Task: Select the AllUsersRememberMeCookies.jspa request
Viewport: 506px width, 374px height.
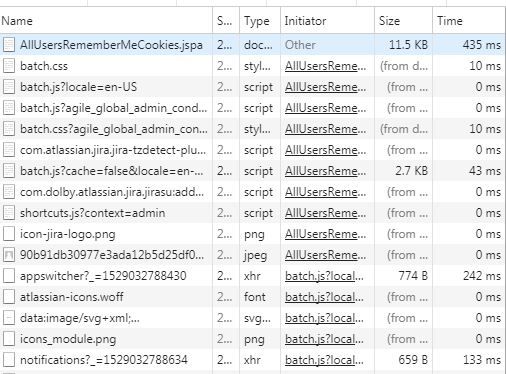Action: [x=253, y=45]
